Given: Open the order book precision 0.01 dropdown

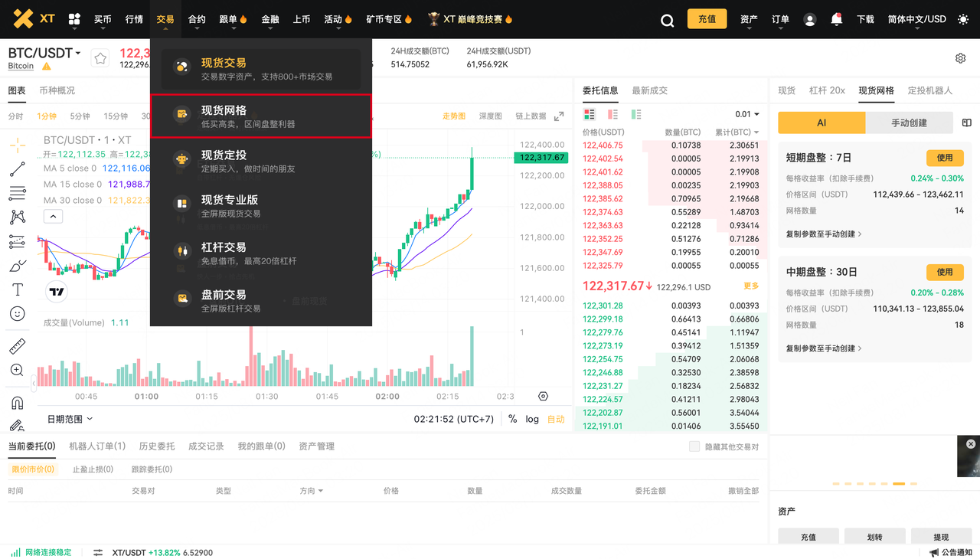Looking at the screenshot, I should coord(747,114).
